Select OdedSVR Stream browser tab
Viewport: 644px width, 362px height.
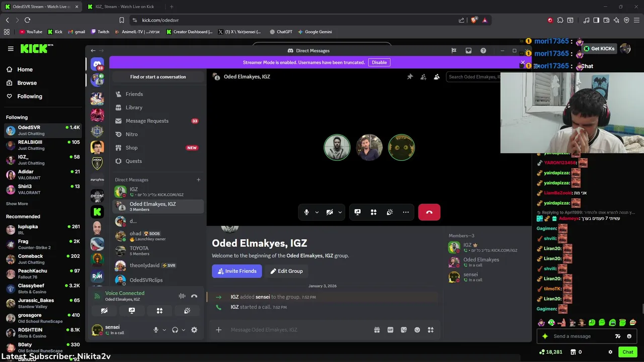pyautogui.click(x=41, y=7)
